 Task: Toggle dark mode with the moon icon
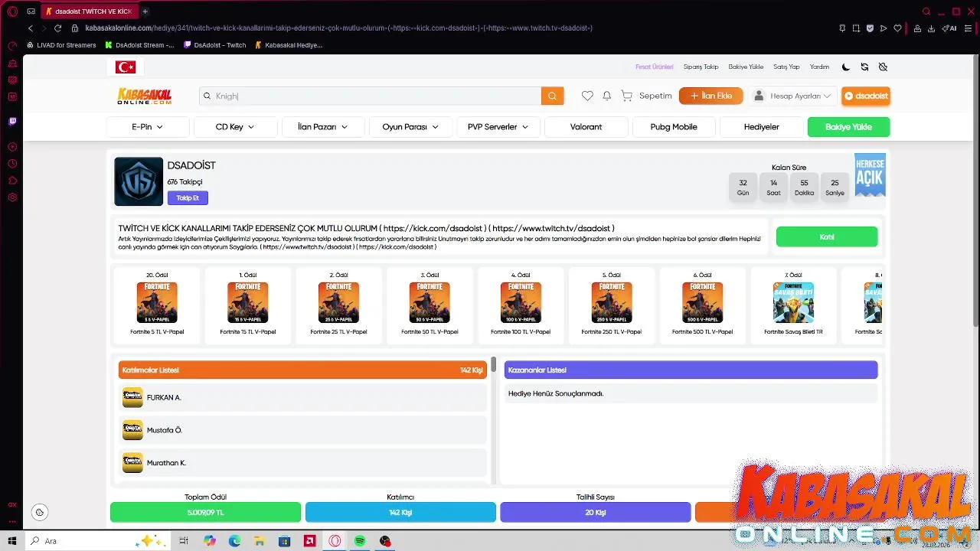845,67
